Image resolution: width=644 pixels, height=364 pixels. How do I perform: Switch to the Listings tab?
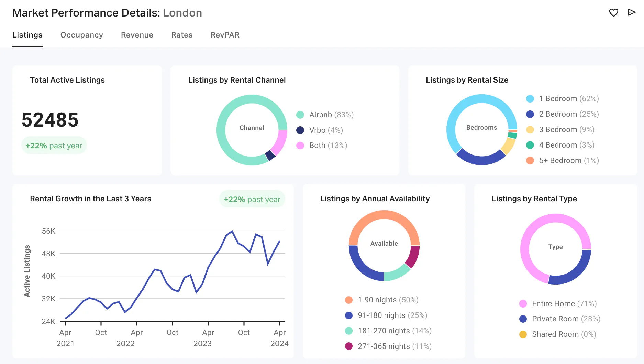coord(27,35)
